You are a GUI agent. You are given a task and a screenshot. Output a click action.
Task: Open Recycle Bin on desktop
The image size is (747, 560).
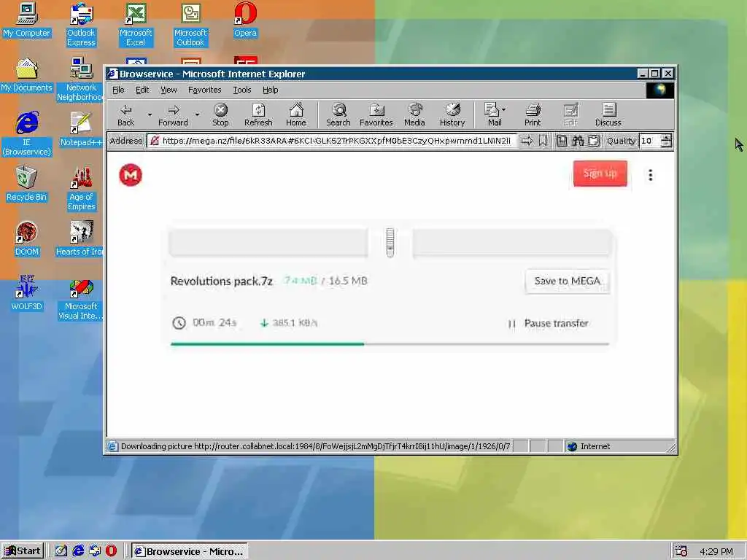[x=27, y=184]
